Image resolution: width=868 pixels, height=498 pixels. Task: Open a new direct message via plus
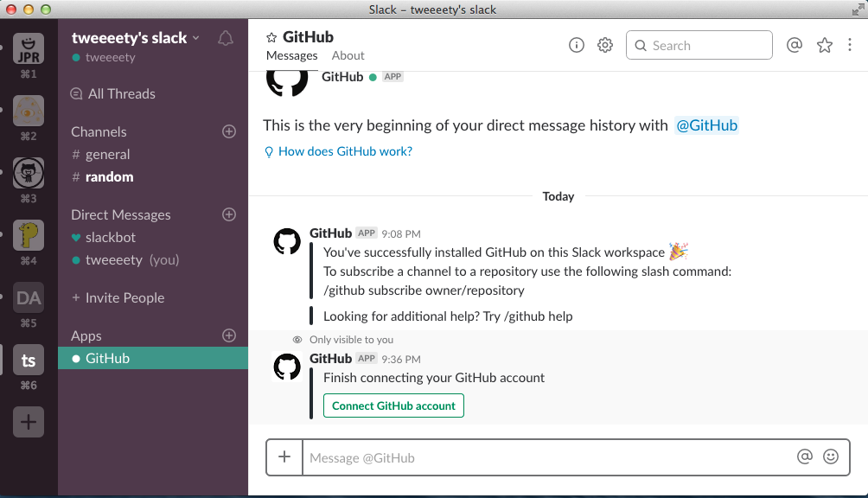click(229, 214)
